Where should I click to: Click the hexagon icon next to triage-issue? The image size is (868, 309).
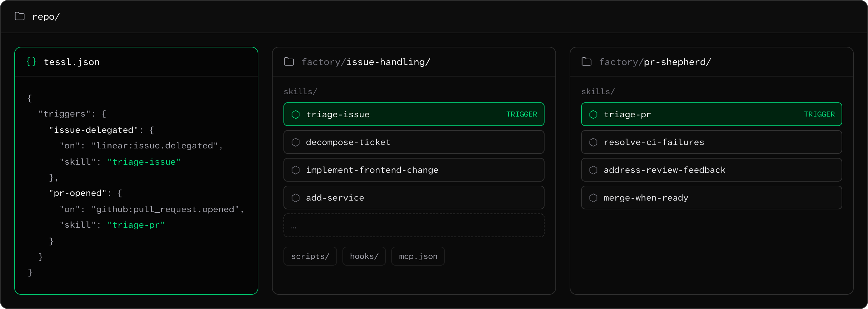pyautogui.click(x=296, y=115)
